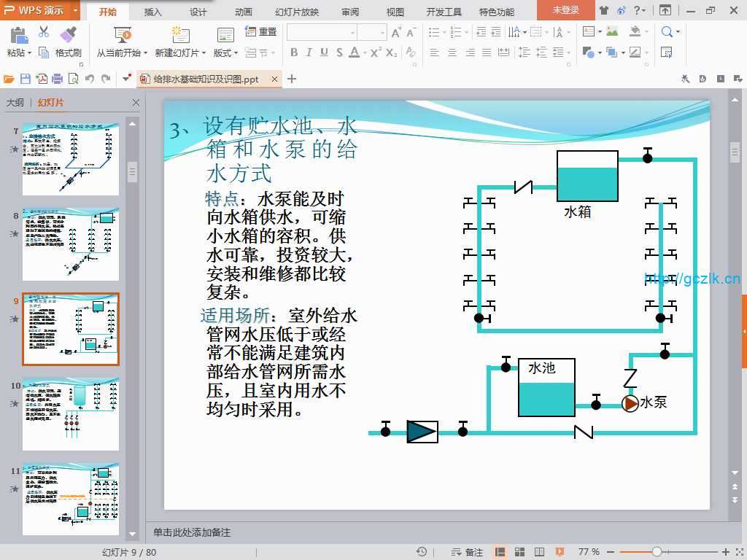Click the Save icon in quick access bar
Screen dimensions: 747x560
pos(26,79)
